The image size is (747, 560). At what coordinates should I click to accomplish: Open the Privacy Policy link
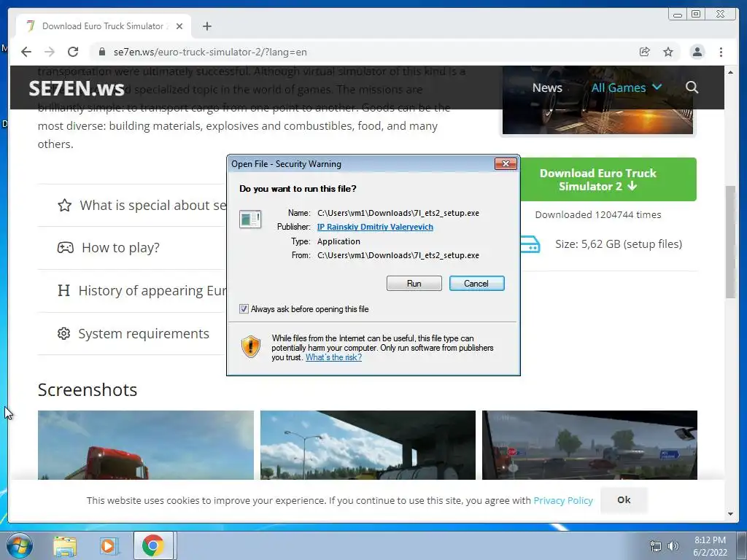point(563,500)
